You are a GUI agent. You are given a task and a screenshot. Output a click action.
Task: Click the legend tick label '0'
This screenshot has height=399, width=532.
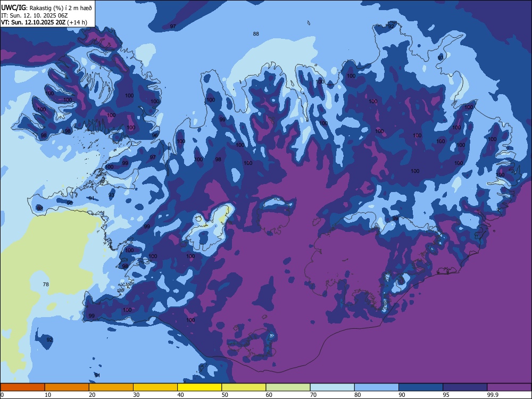(x=2, y=395)
